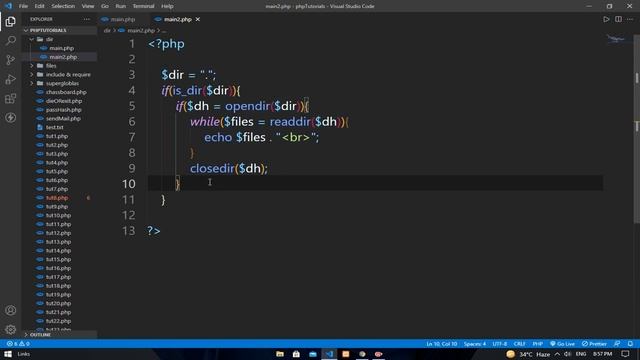Open the Action Center notification icon
The width and height of the screenshot is (640, 360).
coord(626,354)
